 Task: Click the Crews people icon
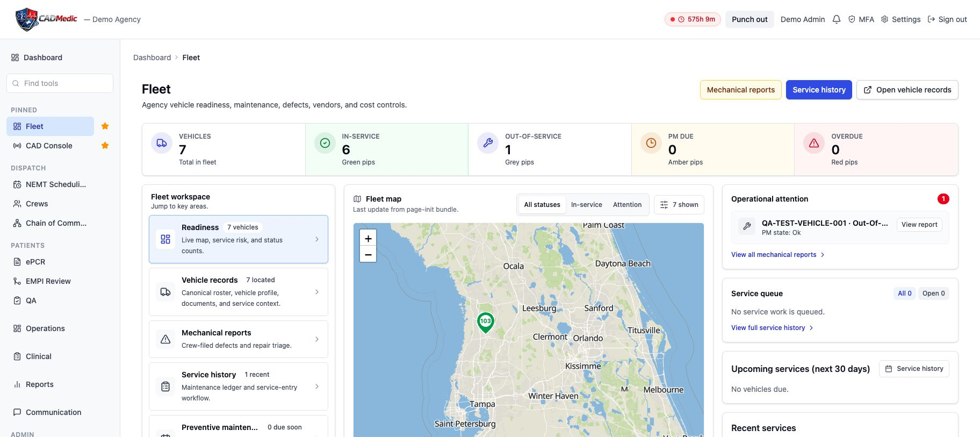click(17, 204)
